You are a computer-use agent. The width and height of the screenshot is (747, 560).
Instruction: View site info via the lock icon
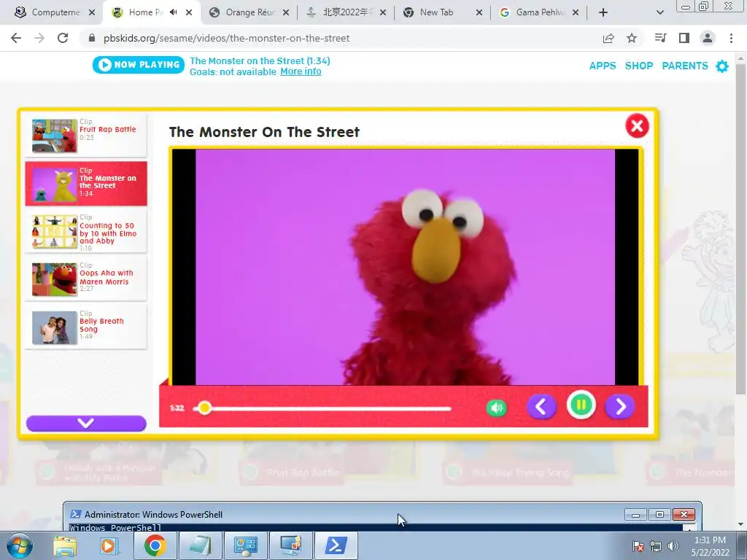(92, 38)
